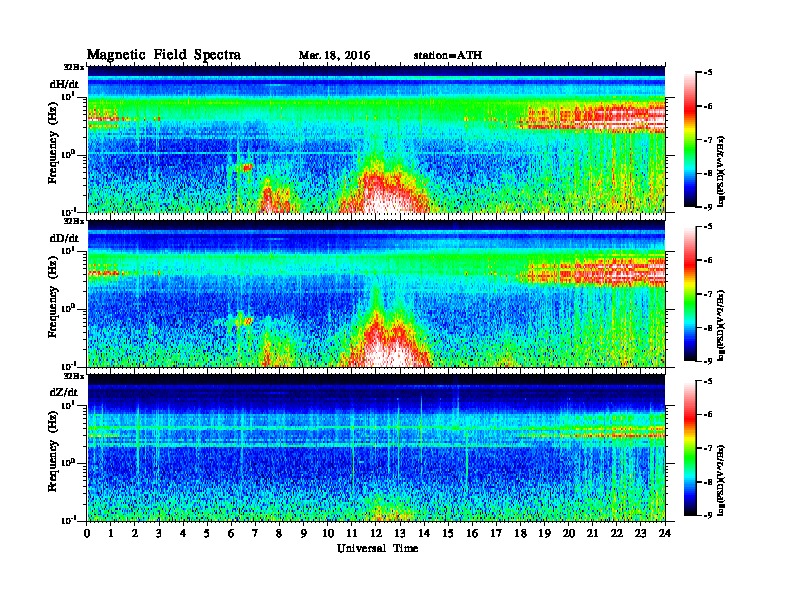Click hour 15 on the time axis
The image size is (792, 612).
pyautogui.click(x=449, y=533)
